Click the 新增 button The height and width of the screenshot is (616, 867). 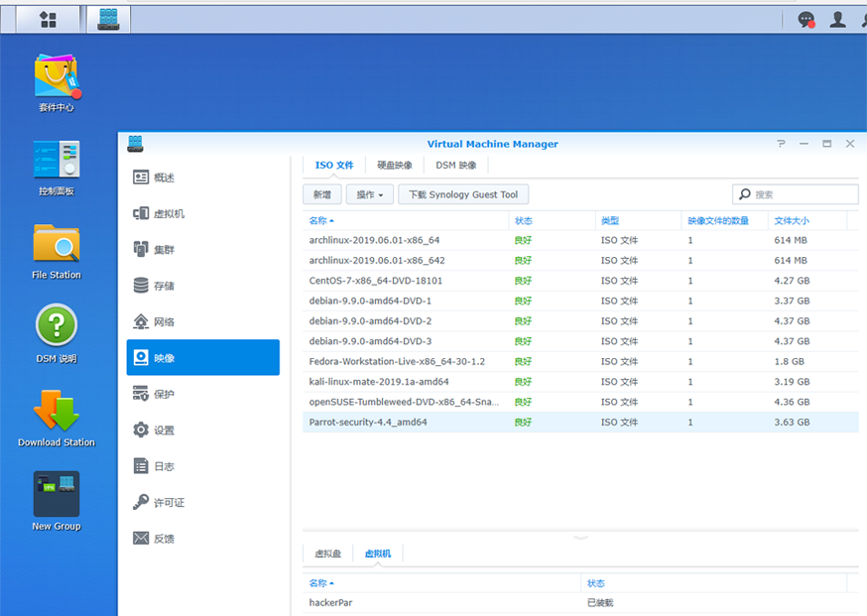[322, 194]
